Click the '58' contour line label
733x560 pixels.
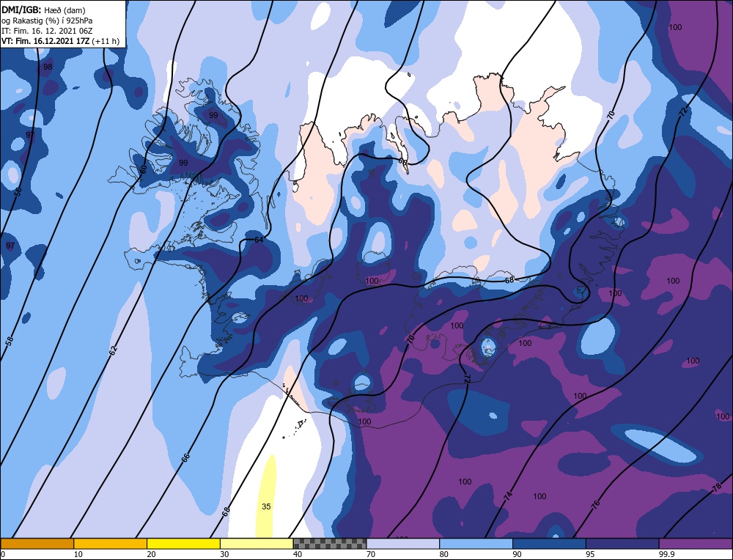point(9,342)
